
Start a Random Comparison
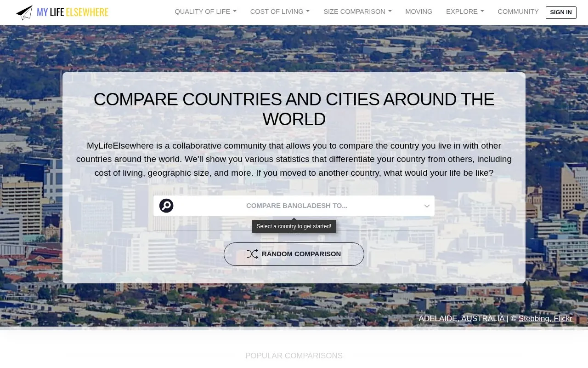pyautogui.click(x=294, y=254)
